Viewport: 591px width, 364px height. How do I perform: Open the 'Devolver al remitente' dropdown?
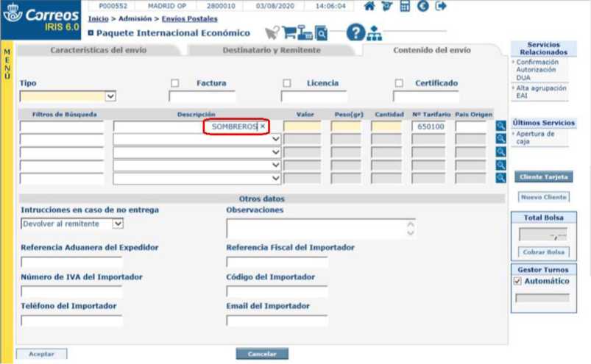coord(118,224)
